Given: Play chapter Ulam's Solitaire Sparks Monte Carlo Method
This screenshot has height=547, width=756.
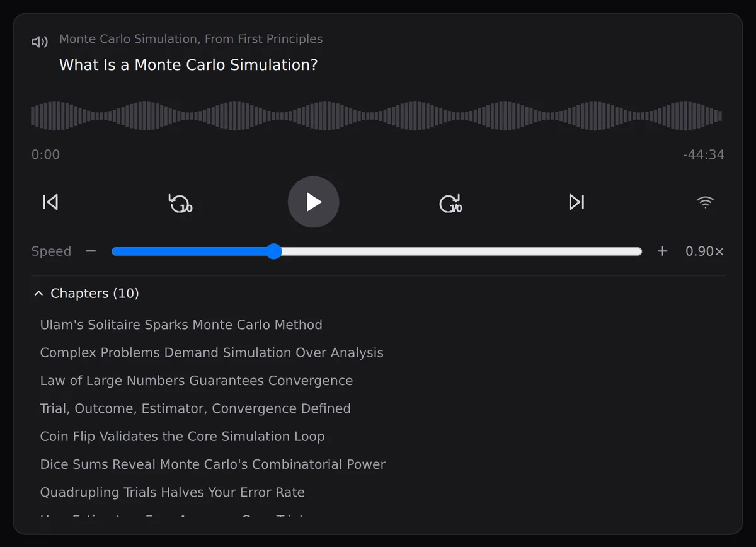Looking at the screenshot, I should [x=181, y=325].
